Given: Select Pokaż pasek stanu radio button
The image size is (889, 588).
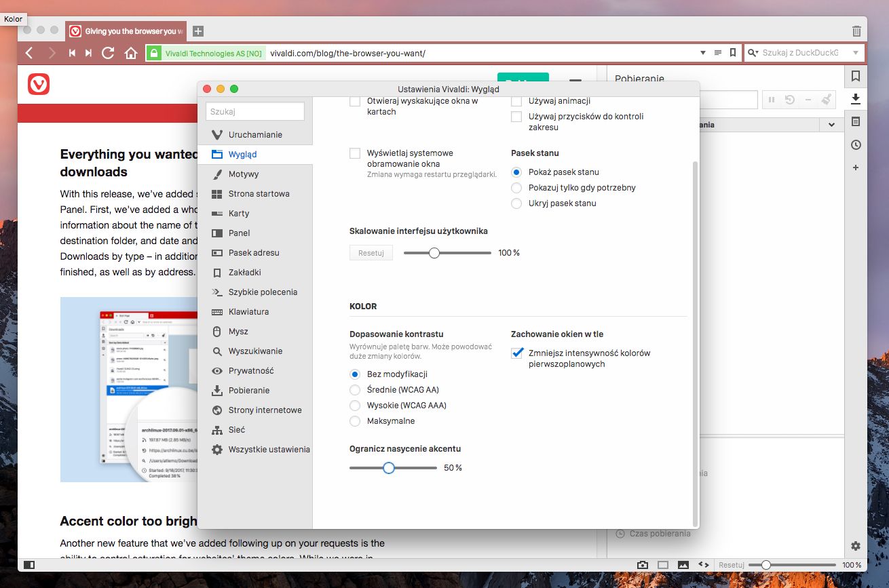Looking at the screenshot, I should pyautogui.click(x=516, y=172).
